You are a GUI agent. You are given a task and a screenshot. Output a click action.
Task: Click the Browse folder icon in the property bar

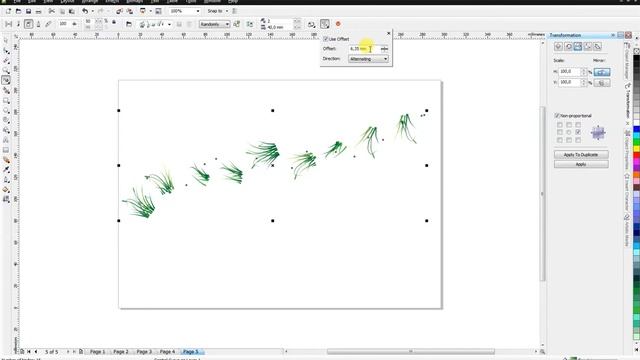point(129,24)
